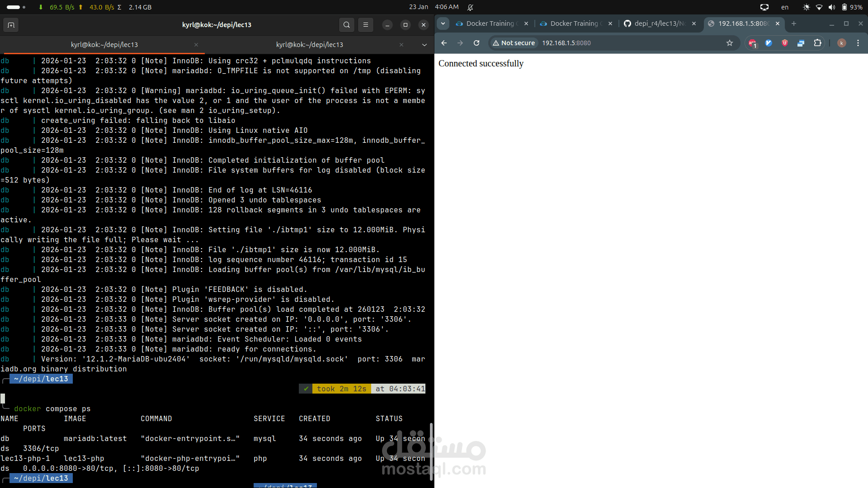The width and height of the screenshot is (868, 488).
Task: Bookmark this page with star icon
Action: coord(729,43)
